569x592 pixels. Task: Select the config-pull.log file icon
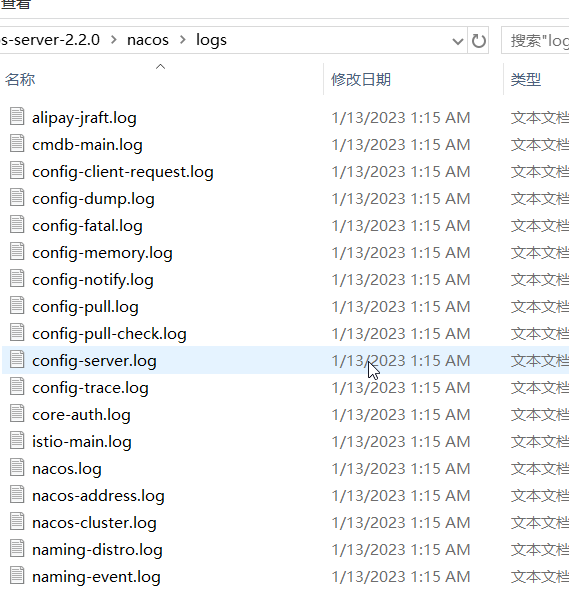click(17, 305)
